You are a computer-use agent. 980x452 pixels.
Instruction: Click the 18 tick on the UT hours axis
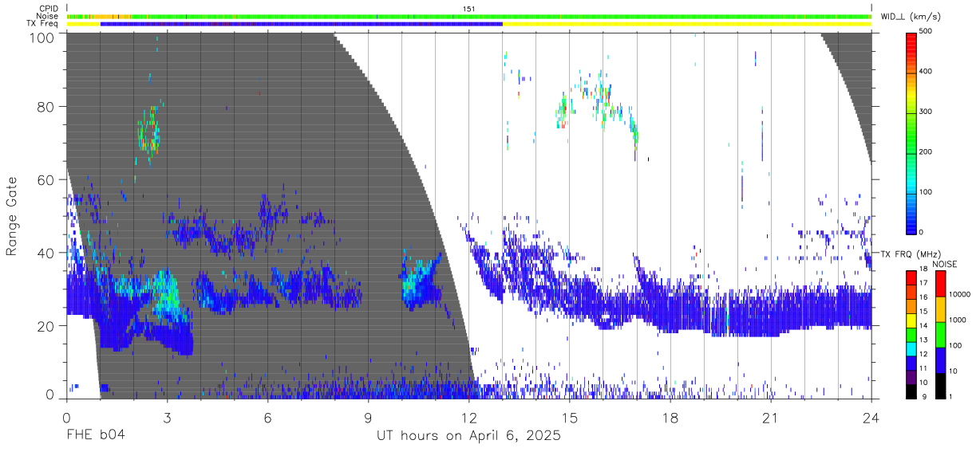click(670, 417)
